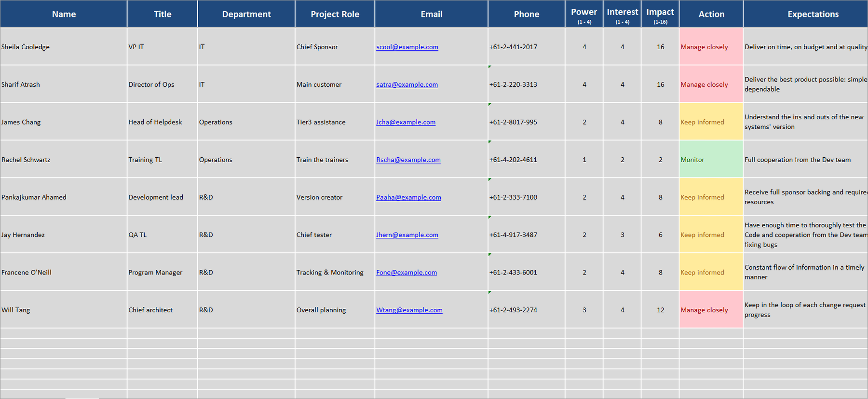Select the Department column header
The image size is (868, 399).
tap(246, 14)
